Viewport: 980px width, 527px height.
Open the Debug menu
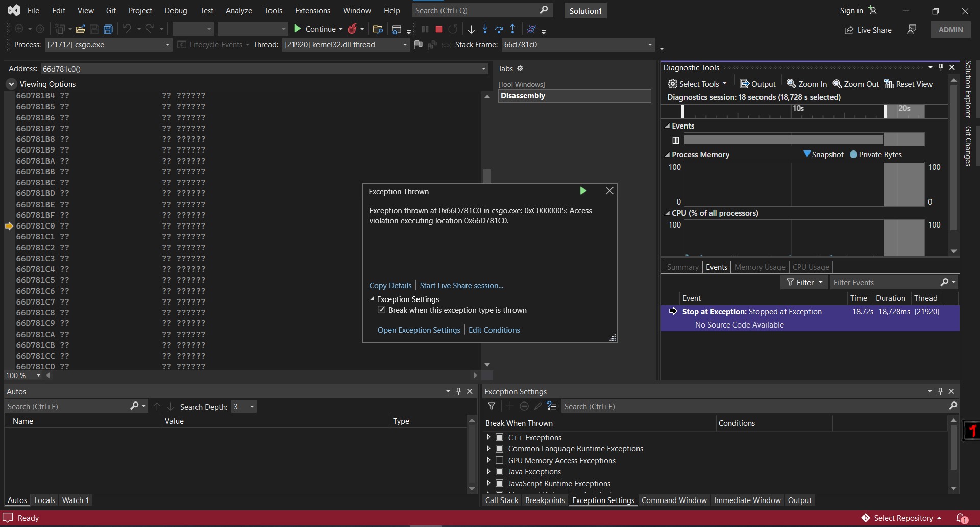176,10
